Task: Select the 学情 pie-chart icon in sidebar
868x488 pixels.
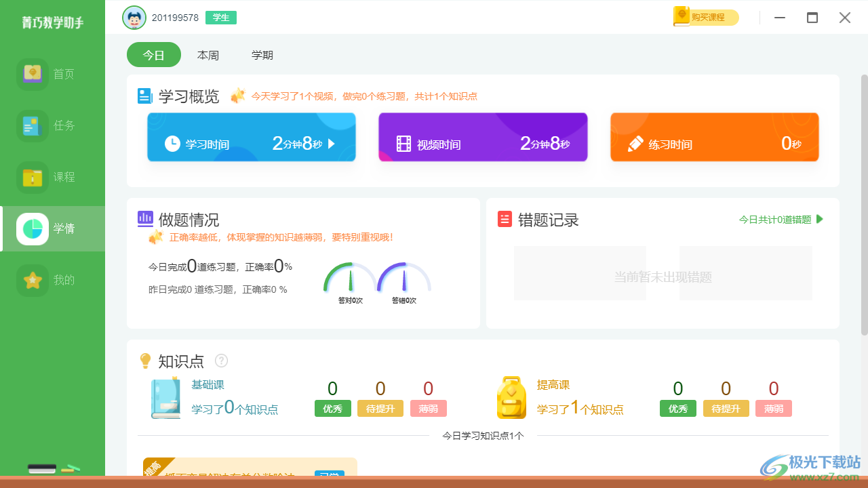Action: [33, 228]
